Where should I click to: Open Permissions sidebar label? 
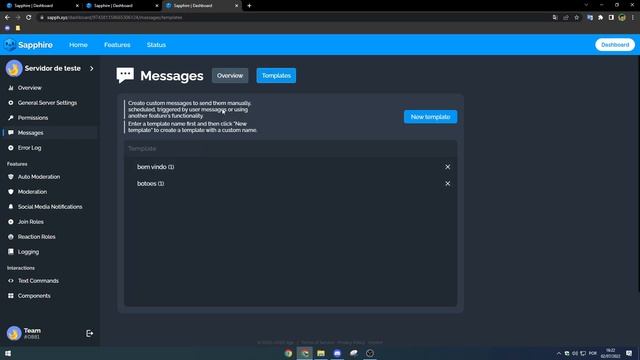(x=33, y=118)
